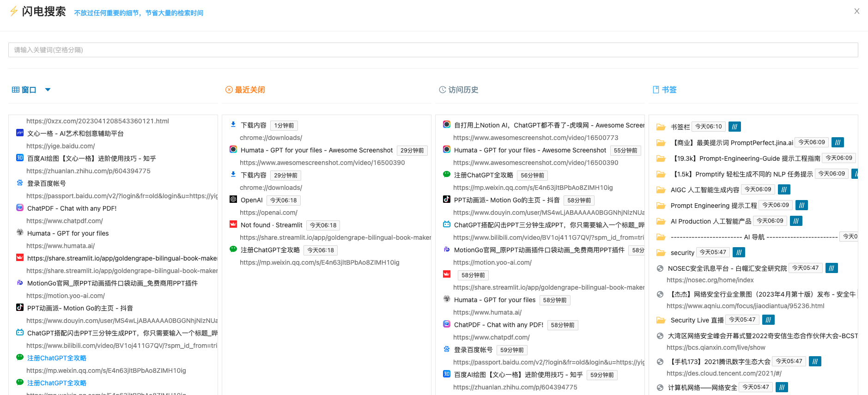Open 大湾区网络安全峰会开幕式 bookmark
Image resolution: width=868 pixels, height=395 pixels.
[x=763, y=336]
